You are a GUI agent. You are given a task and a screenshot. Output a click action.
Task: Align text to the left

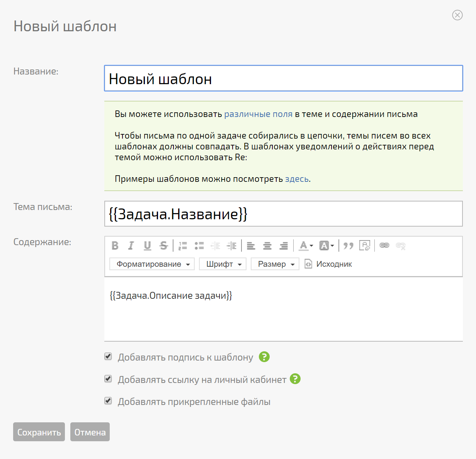point(251,246)
